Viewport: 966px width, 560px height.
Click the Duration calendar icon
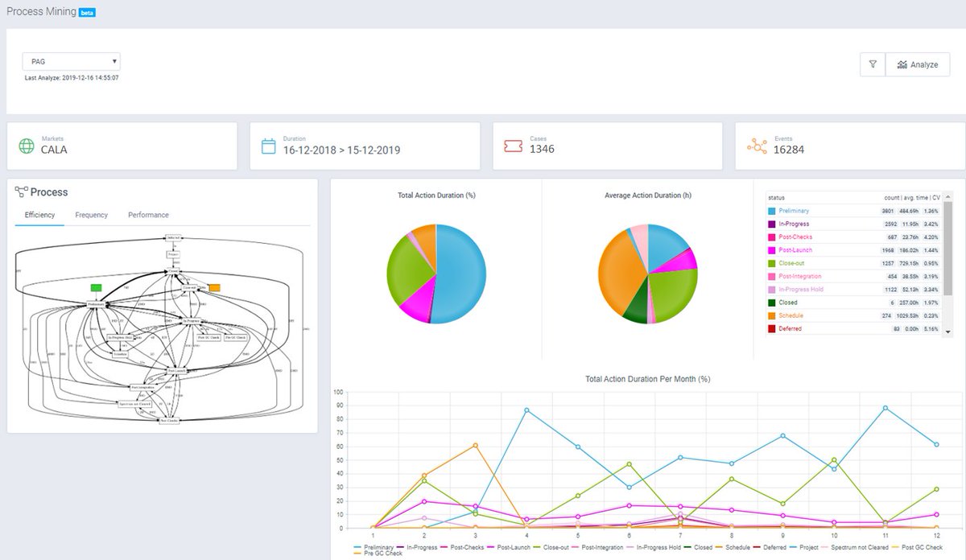(x=269, y=146)
